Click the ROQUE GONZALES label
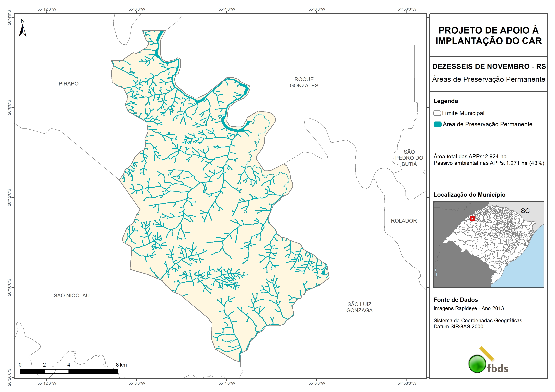This screenshot has width=555, height=392. click(304, 82)
